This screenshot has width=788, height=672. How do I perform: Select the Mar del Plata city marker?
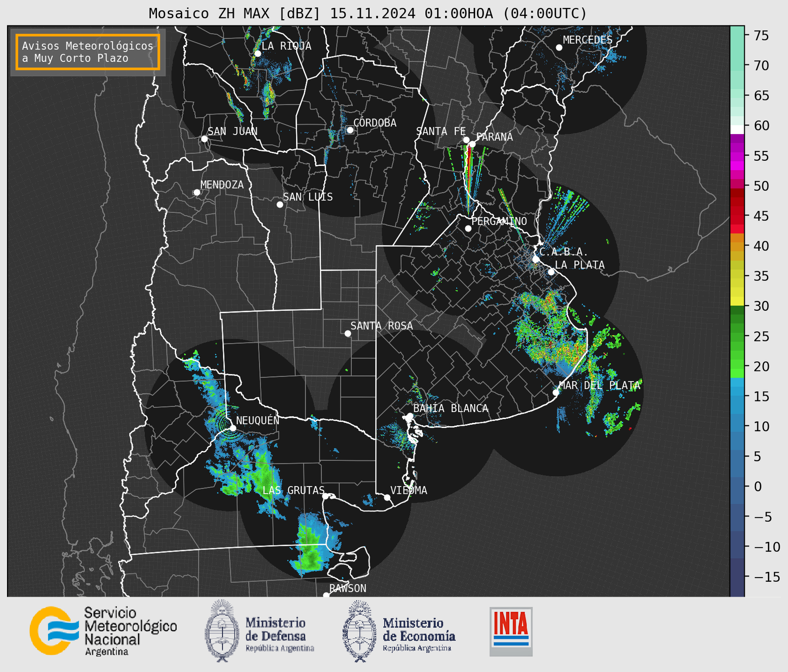pyautogui.click(x=556, y=393)
